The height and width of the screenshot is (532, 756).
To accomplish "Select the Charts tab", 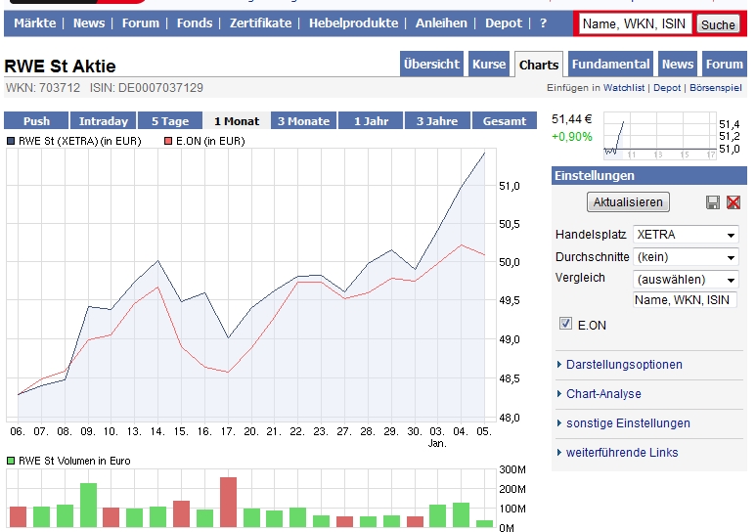I will [539, 65].
